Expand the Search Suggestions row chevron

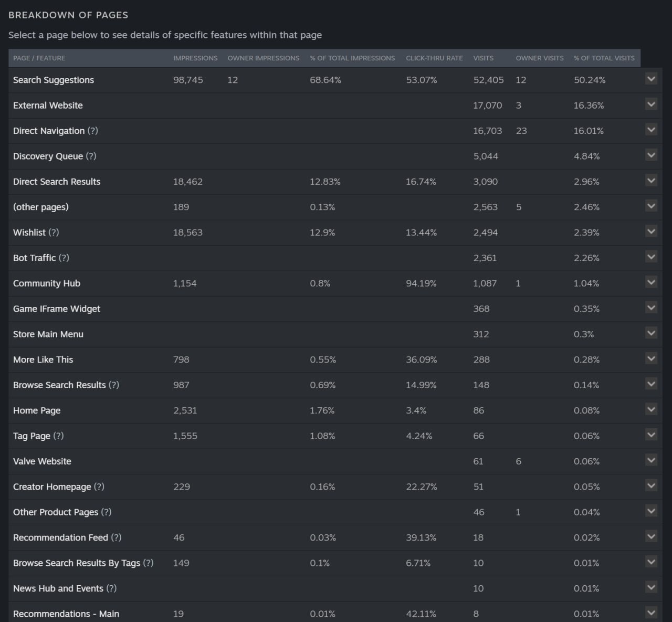(651, 79)
